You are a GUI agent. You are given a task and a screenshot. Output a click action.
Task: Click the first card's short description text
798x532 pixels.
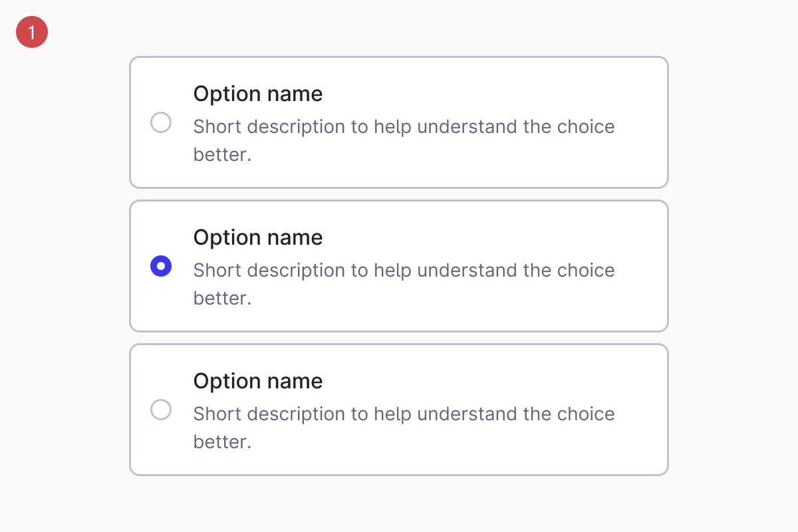coord(404,140)
